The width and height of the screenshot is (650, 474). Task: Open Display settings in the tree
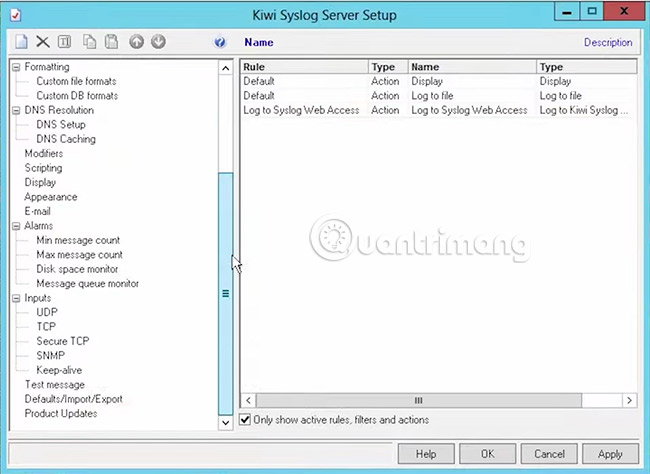40,182
